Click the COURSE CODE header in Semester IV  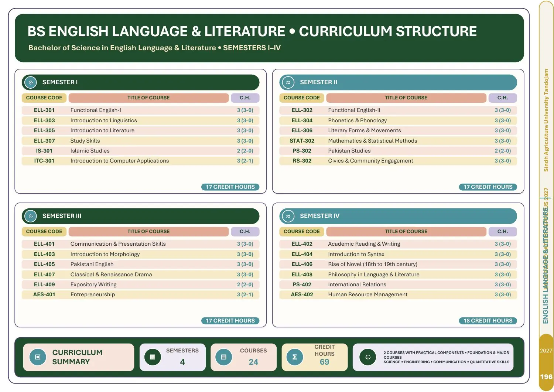coord(302,232)
